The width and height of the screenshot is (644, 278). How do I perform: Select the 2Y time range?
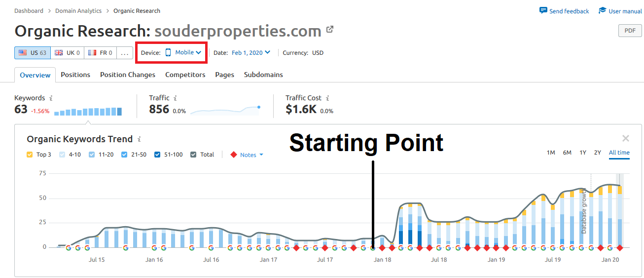[597, 153]
